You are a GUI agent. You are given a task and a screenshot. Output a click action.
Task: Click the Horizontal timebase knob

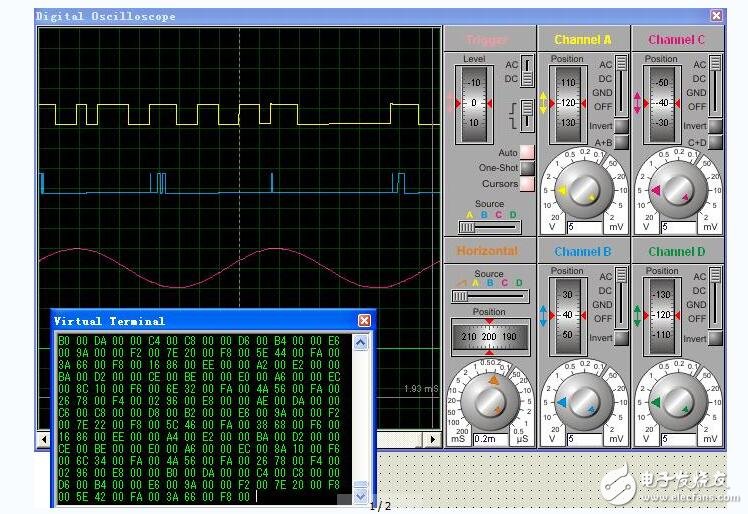click(x=489, y=402)
